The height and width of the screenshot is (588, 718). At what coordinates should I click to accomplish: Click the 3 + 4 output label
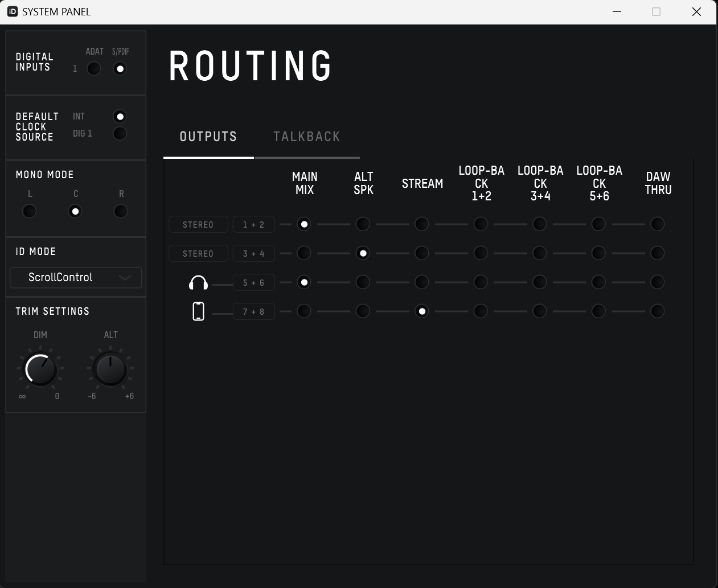(254, 253)
